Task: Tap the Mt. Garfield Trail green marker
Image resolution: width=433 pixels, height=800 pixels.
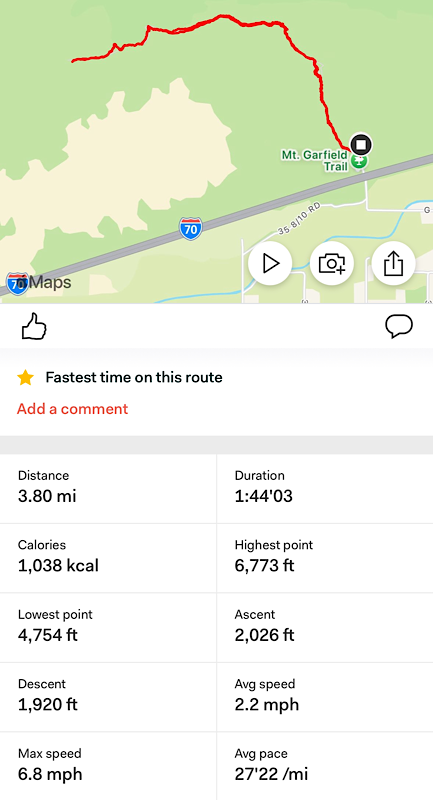Action: pos(360,161)
